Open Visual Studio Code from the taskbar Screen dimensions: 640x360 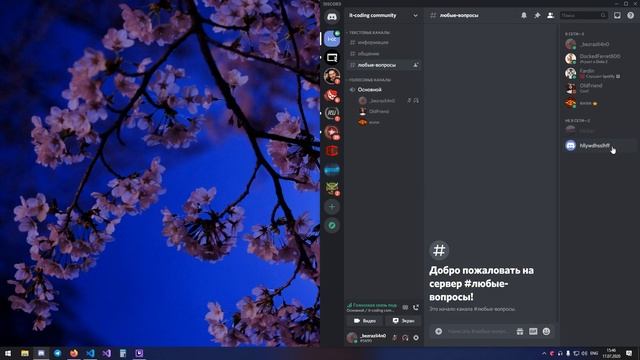[x=90, y=353]
